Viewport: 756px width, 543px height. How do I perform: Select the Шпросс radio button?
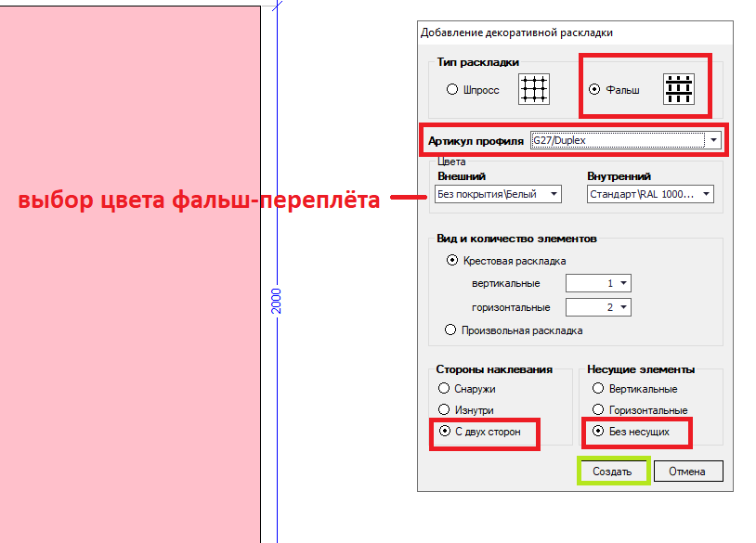(452, 90)
